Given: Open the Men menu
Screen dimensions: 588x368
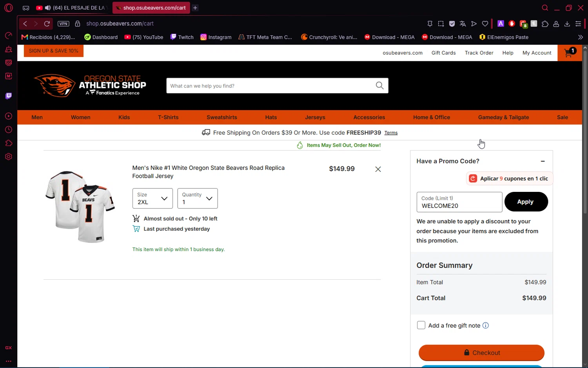Looking at the screenshot, I should (37, 117).
